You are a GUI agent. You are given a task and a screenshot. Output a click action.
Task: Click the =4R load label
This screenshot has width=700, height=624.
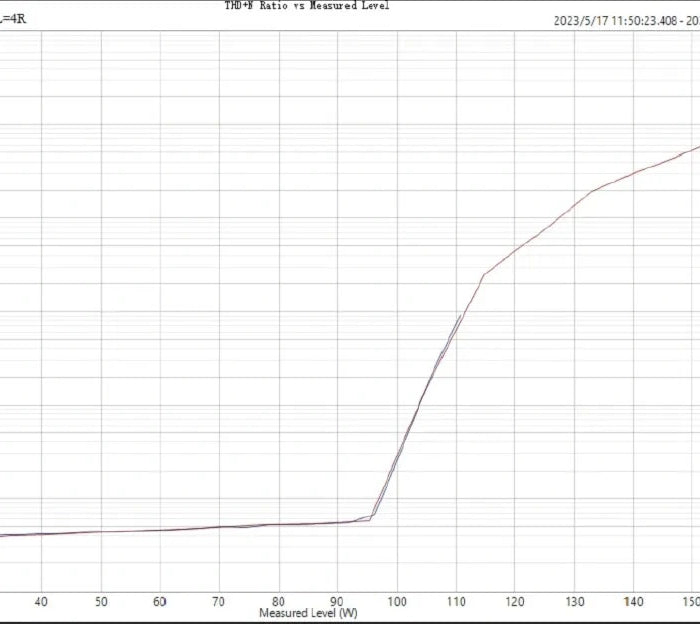coord(13,19)
